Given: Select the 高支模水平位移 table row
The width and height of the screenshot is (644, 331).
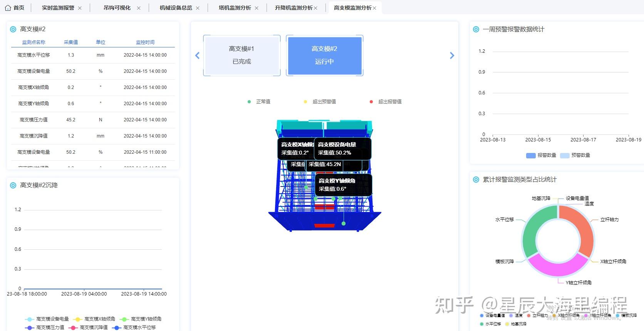Looking at the screenshot, I should coord(93,55).
